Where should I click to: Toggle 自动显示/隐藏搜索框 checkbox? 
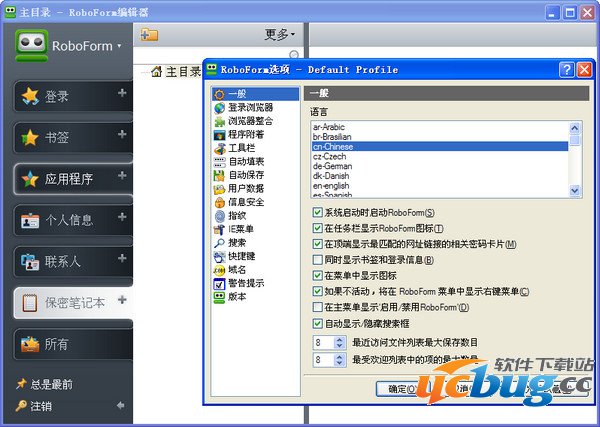(x=317, y=324)
